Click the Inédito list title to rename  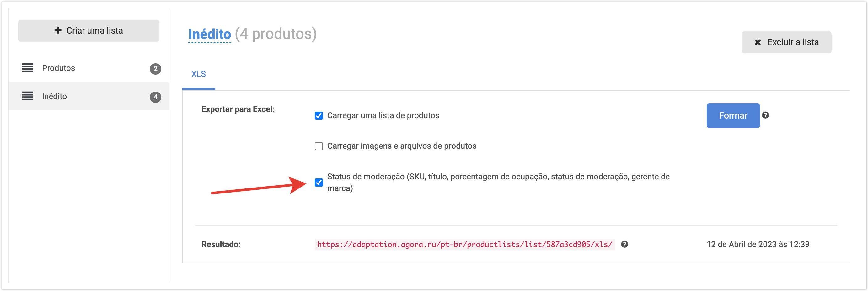pos(210,34)
